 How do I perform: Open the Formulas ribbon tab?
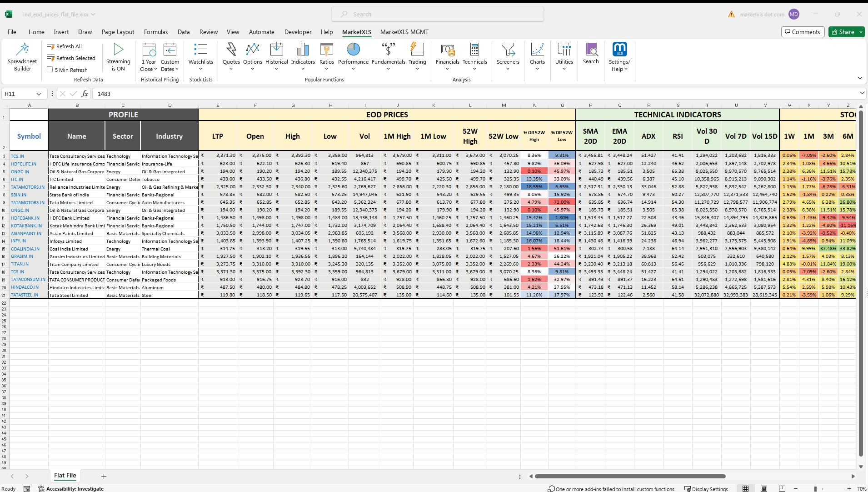tap(156, 32)
